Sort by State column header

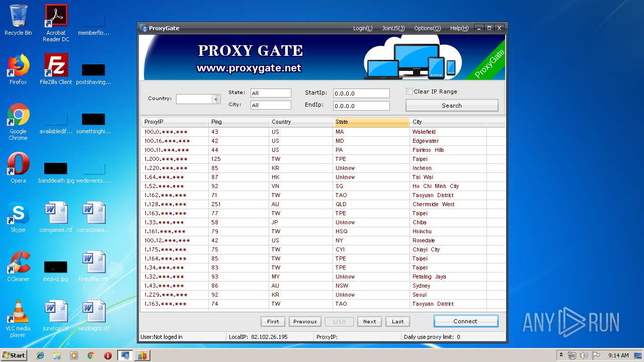pos(371,122)
